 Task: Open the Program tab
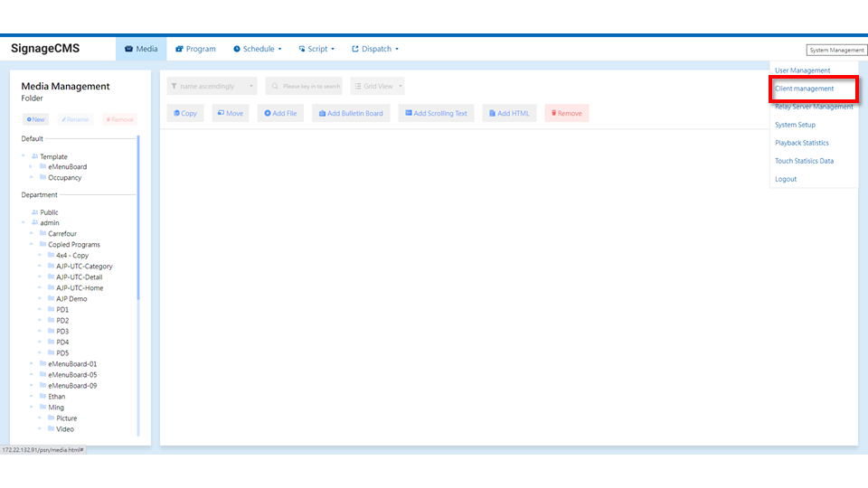(195, 49)
